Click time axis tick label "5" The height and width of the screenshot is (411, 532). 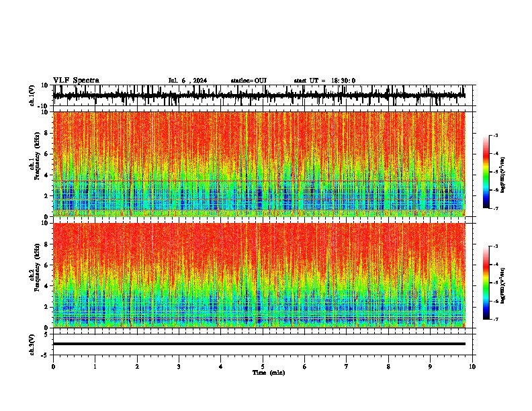coord(263,367)
